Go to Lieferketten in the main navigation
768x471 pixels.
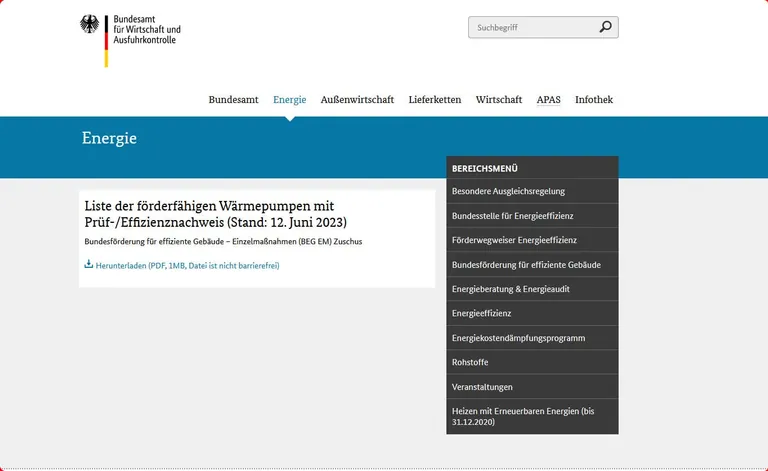(434, 100)
